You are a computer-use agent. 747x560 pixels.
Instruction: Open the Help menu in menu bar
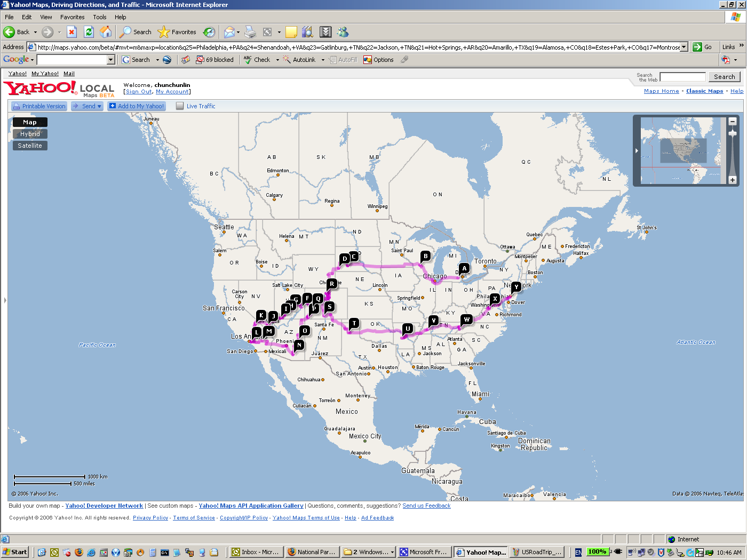tap(121, 17)
